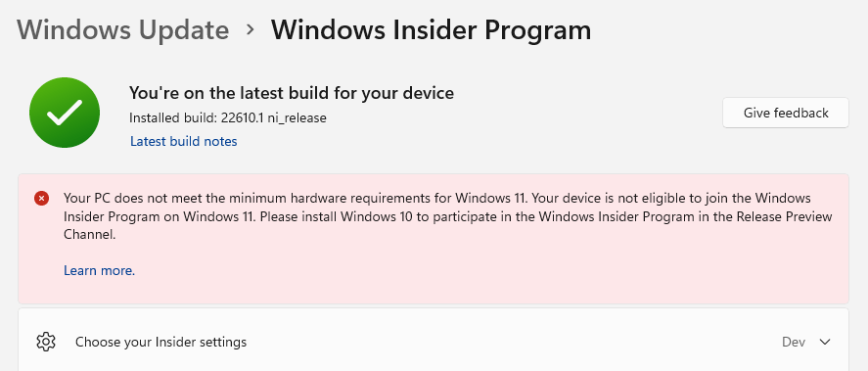Click empty area of Insider settings card
The width and height of the screenshot is (868, 371).
pyautogui.click(x=498, y=342)
